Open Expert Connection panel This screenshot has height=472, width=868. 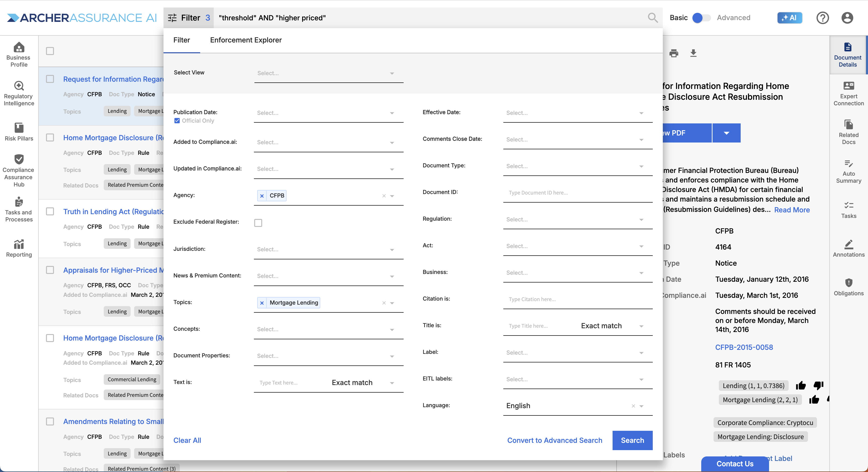click(x=848, y=94)
